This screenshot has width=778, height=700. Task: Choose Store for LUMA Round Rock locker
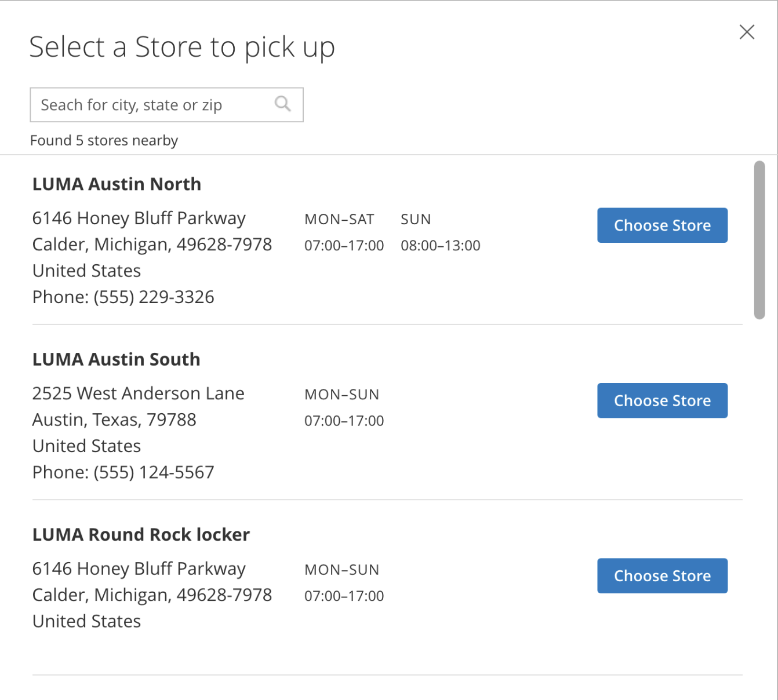pyautogui.click(x=662, y=575)
